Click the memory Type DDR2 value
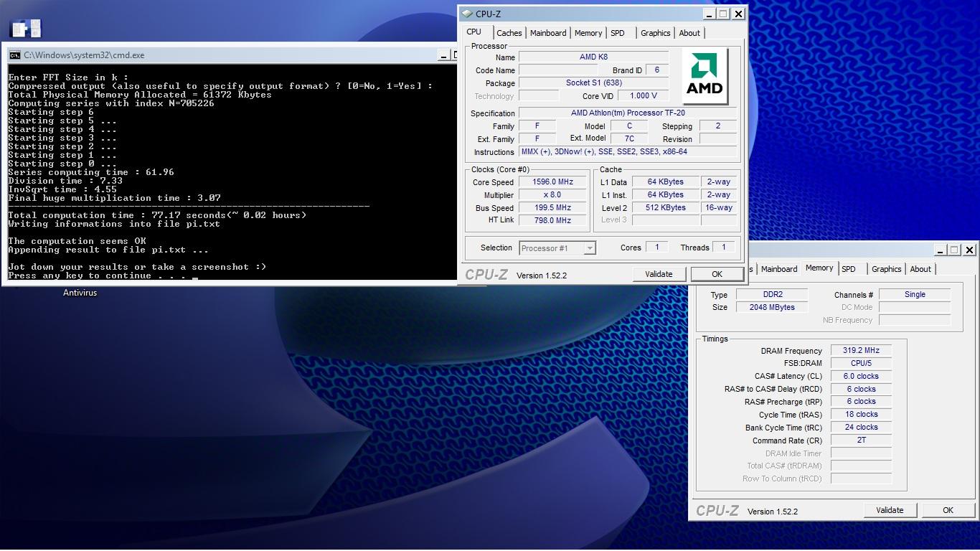 pyautogui.click(x=772, y=295)
